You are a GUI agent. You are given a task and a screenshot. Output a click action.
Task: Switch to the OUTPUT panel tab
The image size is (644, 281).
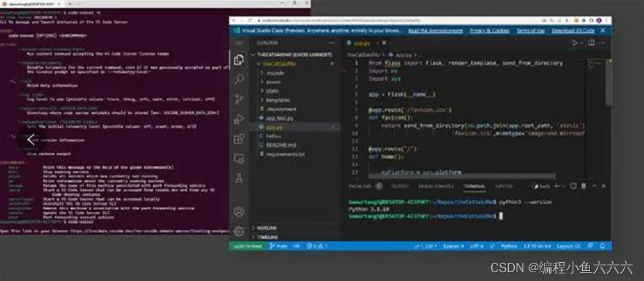click(400, 187)
